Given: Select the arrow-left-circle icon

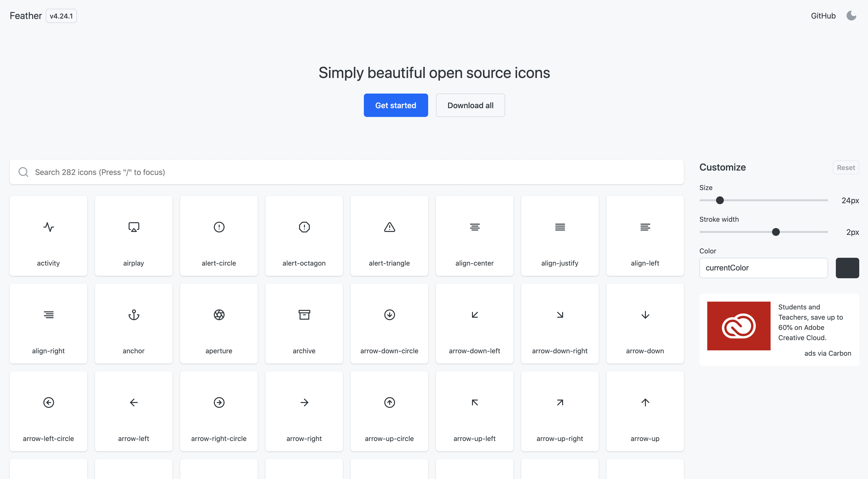Looking at the screenshot, I should tap(48, 411).
